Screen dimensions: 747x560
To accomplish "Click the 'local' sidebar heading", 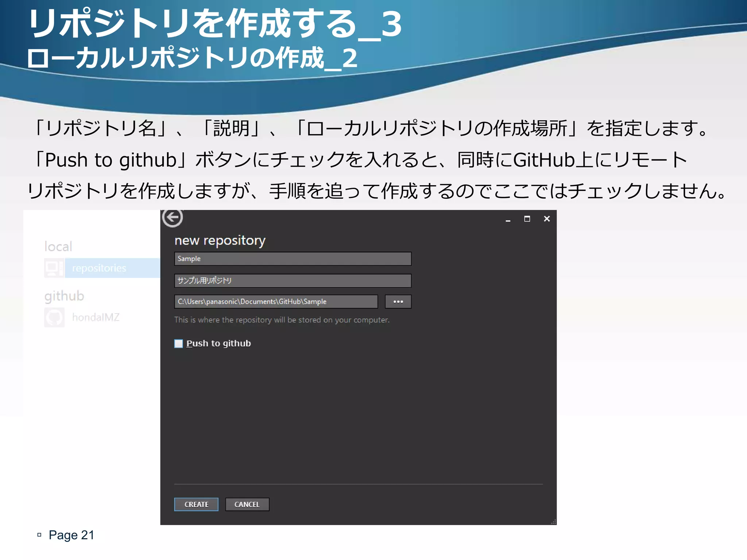I will [x=58, y=246].
